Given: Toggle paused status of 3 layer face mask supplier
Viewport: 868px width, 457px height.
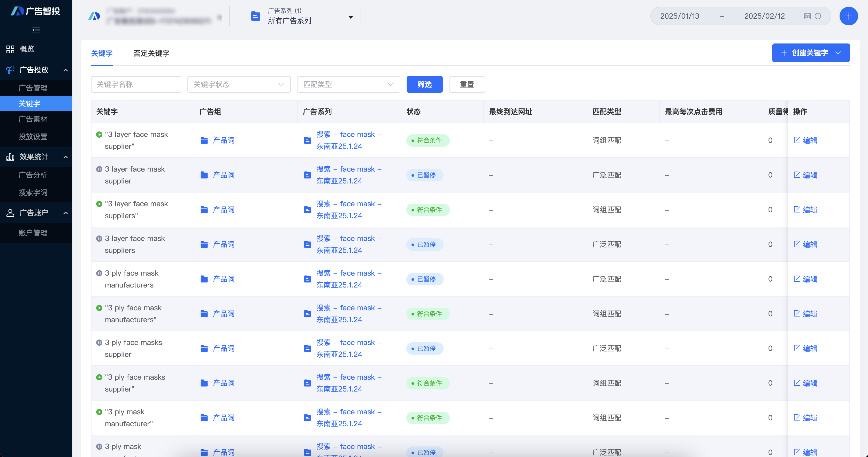Looking at the screenshot, I should tap(99, 169).
